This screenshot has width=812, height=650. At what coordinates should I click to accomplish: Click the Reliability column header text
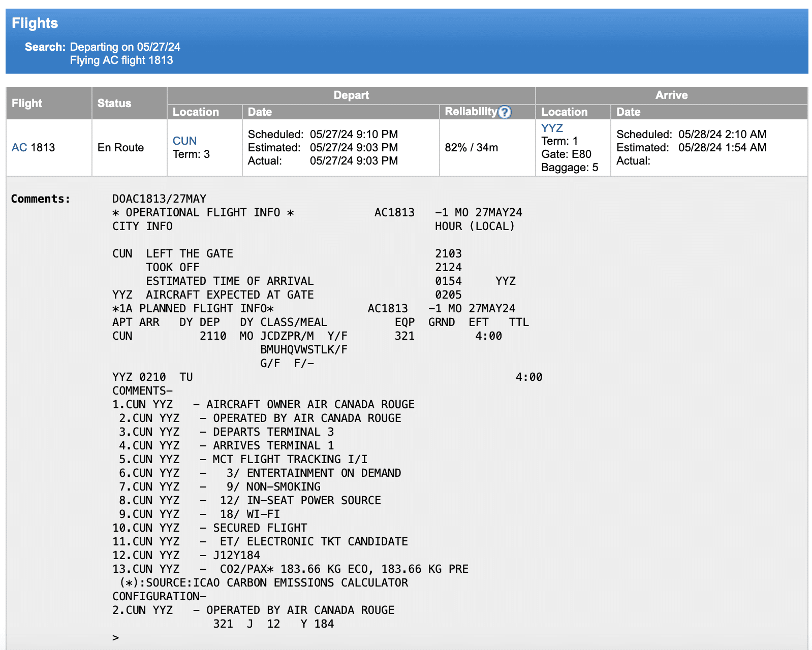[x=471, y=112]
